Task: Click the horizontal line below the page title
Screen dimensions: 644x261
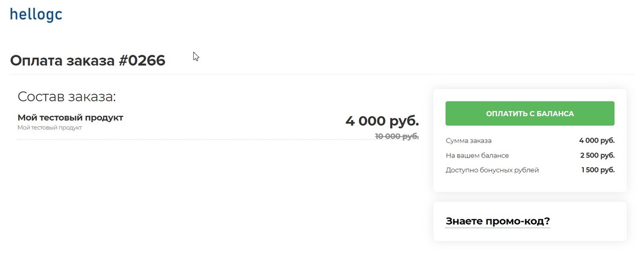Action: [322, 74]
